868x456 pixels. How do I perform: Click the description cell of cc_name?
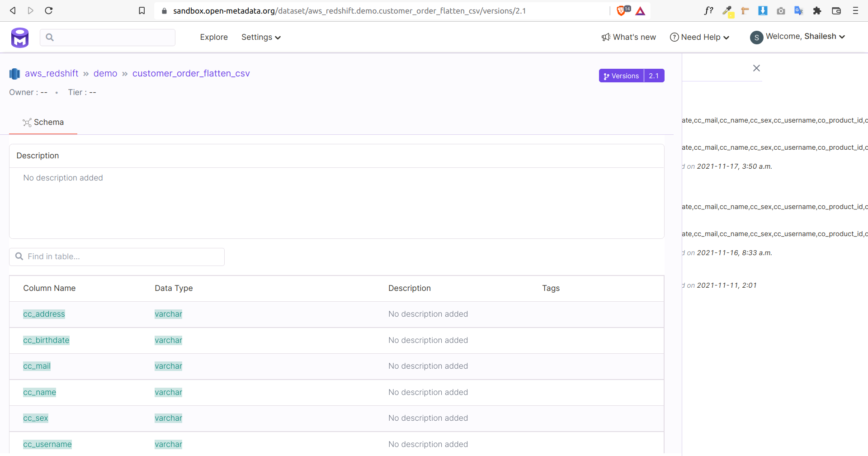coord(428,392)
